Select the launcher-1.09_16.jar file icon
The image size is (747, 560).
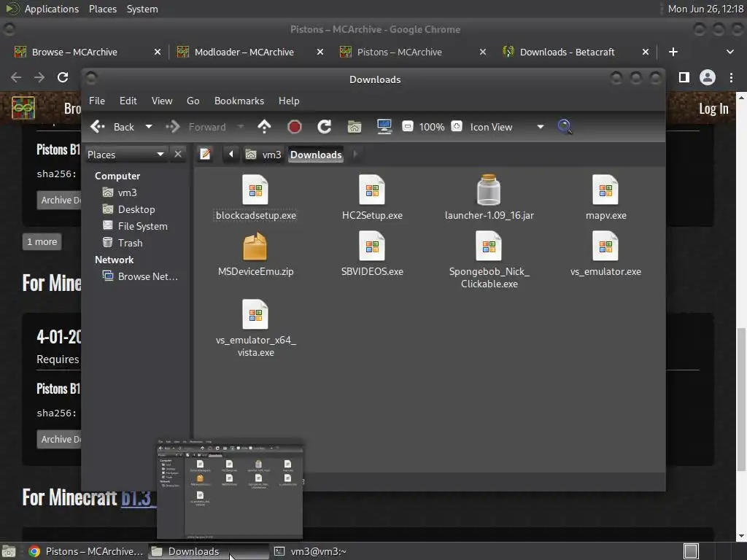pyautogui.click(x=489, y=190)
